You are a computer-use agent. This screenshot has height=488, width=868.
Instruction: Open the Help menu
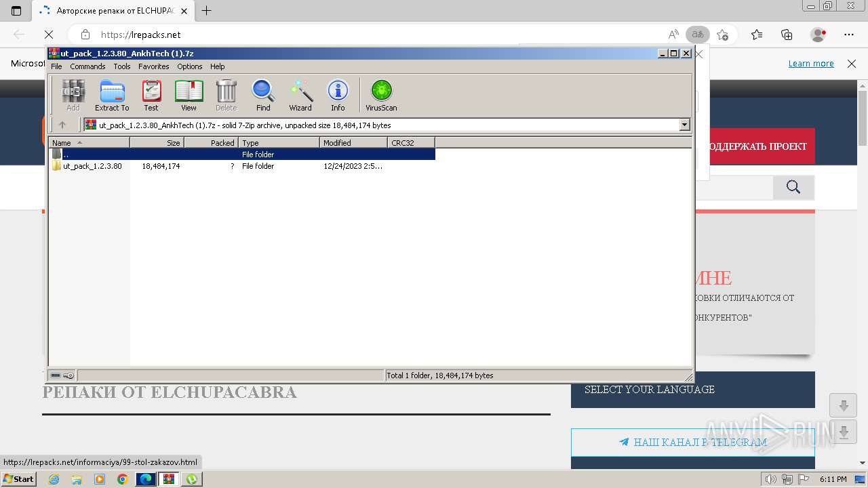point(217,66)
